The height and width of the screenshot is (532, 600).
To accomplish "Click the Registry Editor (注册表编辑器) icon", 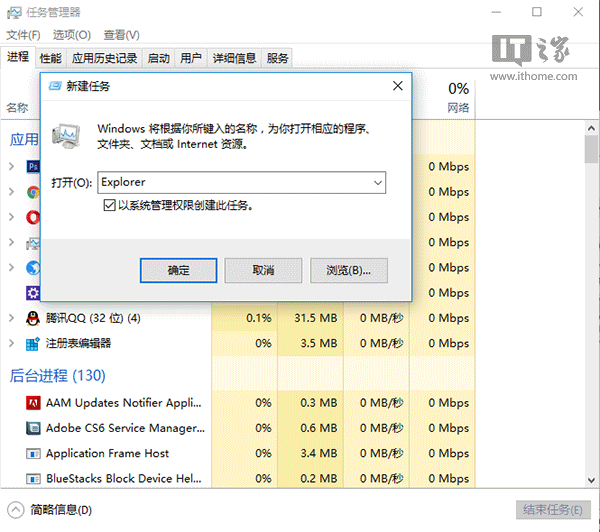I will click(x=33, y=343).
